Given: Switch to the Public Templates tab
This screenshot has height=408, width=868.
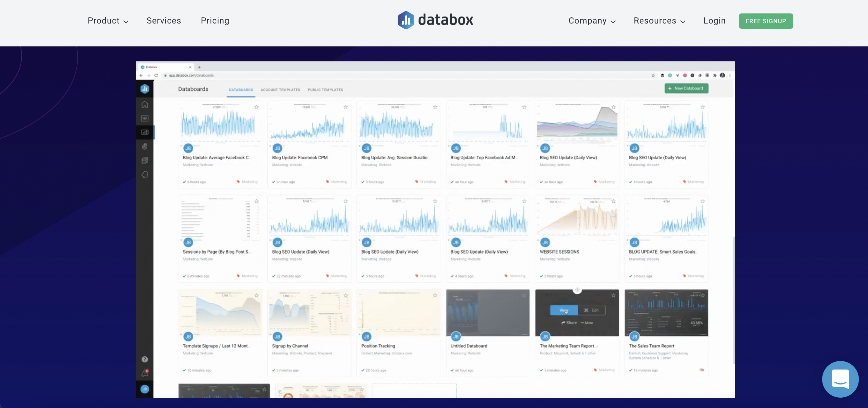Looking at the screenshot, I should [325, 90].
